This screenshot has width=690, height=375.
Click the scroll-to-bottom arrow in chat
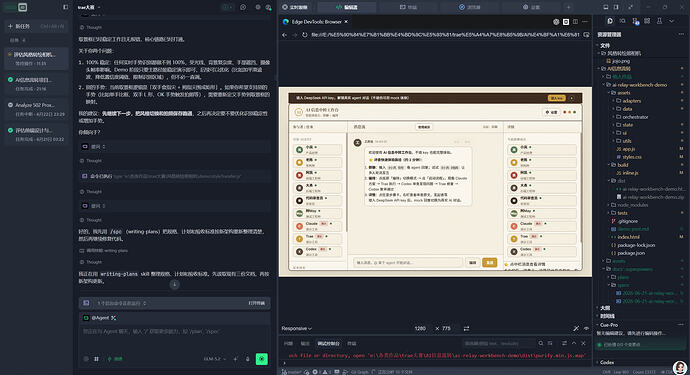[x=174, y=284]
